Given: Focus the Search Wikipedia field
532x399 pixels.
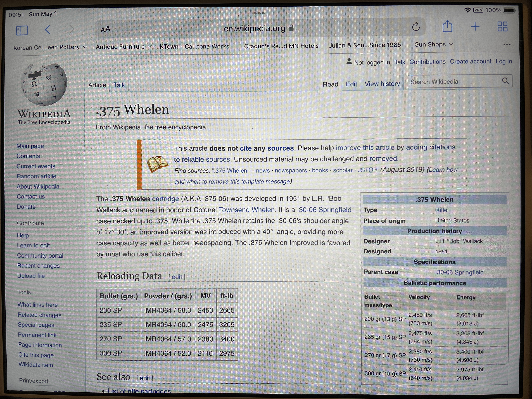Looking at the screenshot, I should tap(460, 81).
